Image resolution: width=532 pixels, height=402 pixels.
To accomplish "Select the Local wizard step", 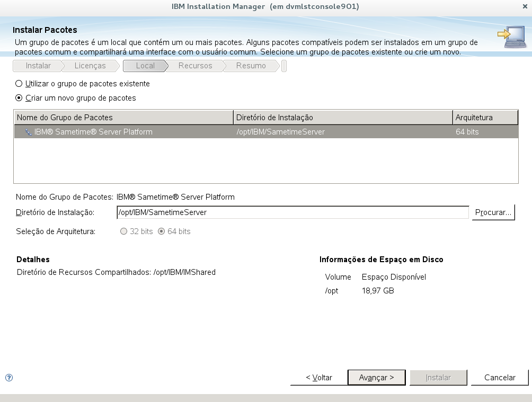I will [145, 66].
